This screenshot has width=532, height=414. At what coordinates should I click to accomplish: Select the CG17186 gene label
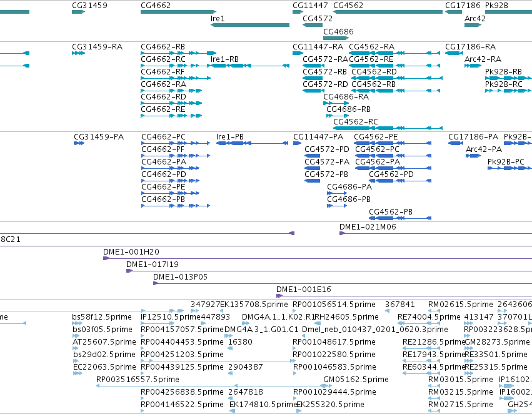(x=463, y=6)
